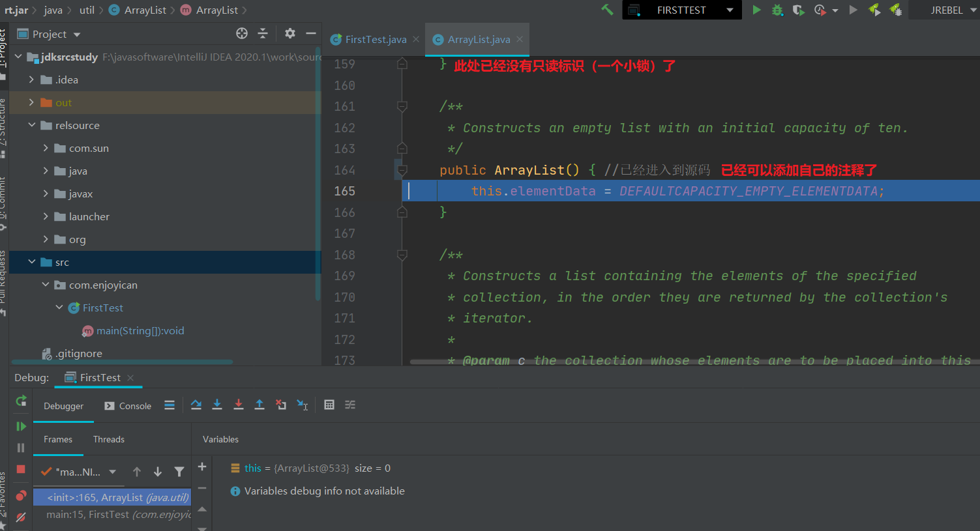Locate opened file in Project tree
Screen dimensions: 980x531
pyautogui.click(x=242, y=33)
